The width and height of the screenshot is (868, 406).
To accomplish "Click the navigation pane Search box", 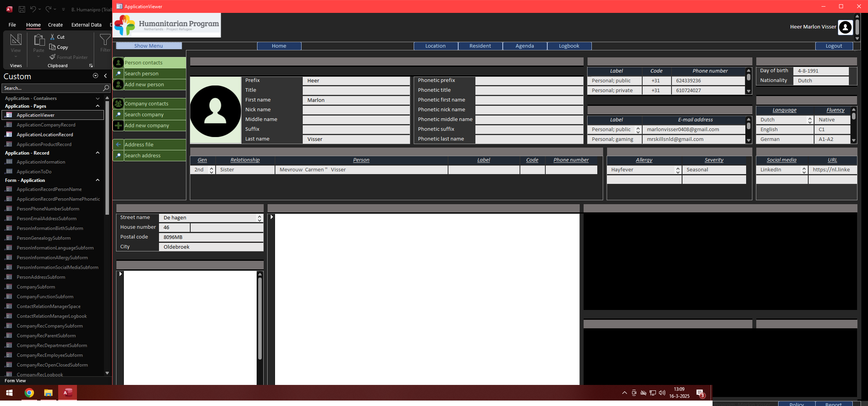I will click(x=53, y=88).
